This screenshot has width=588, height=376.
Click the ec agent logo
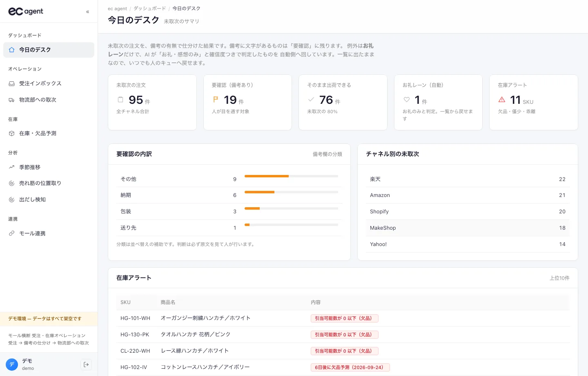point(26,11)
